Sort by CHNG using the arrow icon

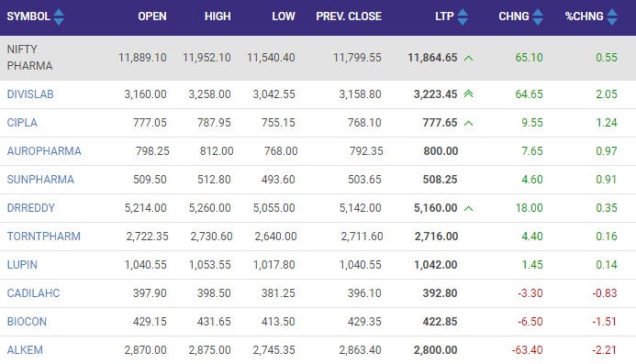coord(538,17)
